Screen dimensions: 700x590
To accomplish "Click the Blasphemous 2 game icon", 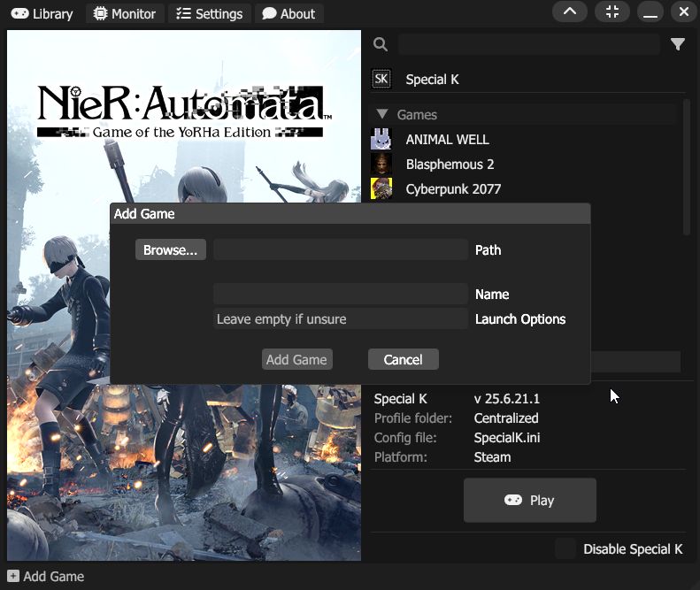I will pyautogui.click(x=381, y=164).
